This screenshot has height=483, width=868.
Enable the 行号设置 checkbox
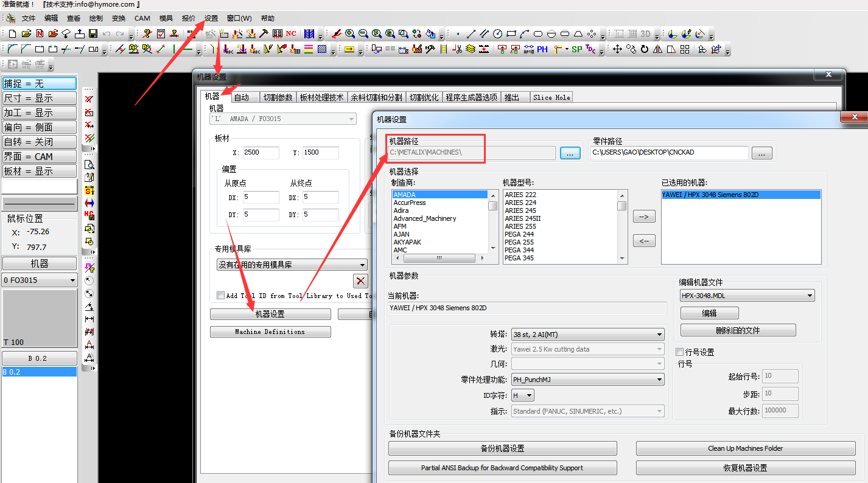(x=680, y=352)
